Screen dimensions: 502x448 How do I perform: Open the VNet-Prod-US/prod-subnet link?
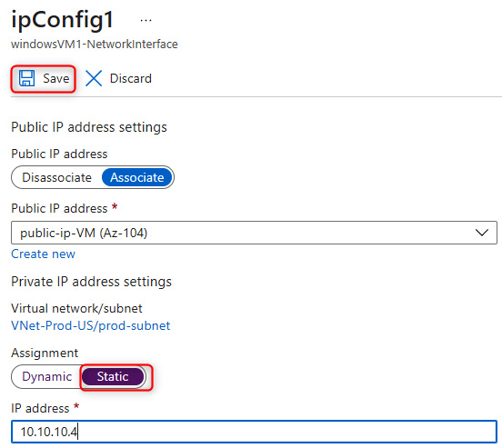coord(91,325)
